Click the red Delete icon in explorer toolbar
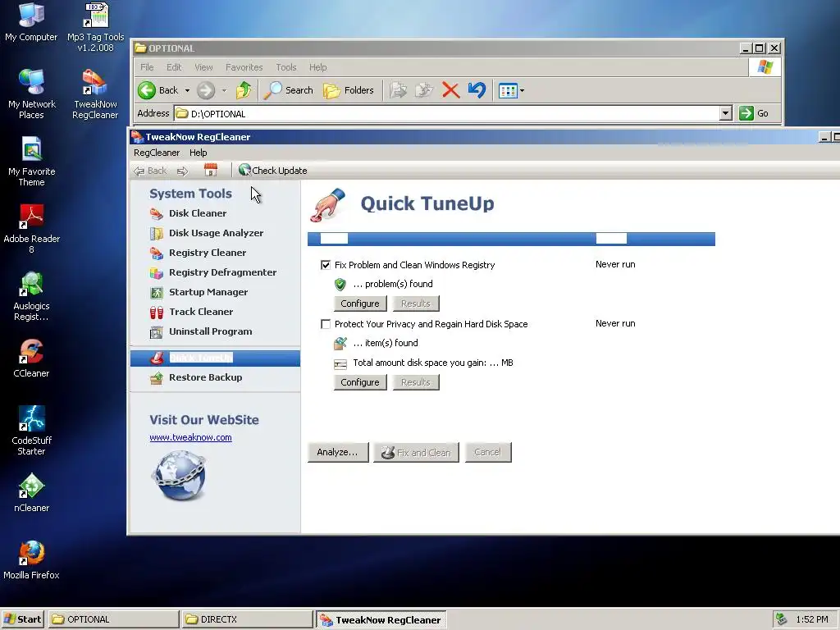This screenshot has height=630, width=840. 450,90
